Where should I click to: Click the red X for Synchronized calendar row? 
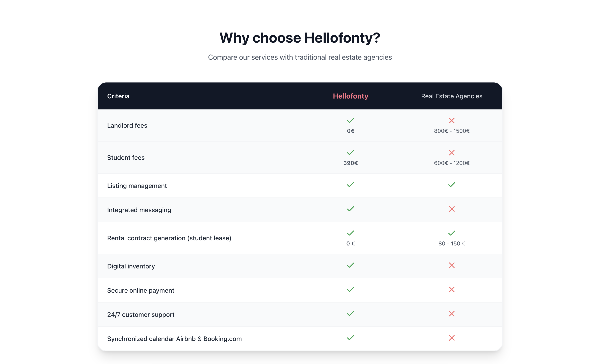click(x=452, y=338)
